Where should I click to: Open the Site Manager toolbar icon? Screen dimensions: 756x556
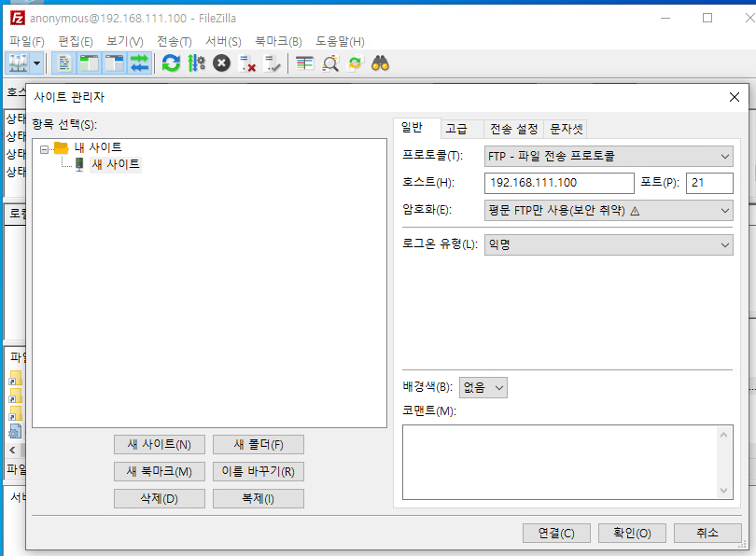18,63
